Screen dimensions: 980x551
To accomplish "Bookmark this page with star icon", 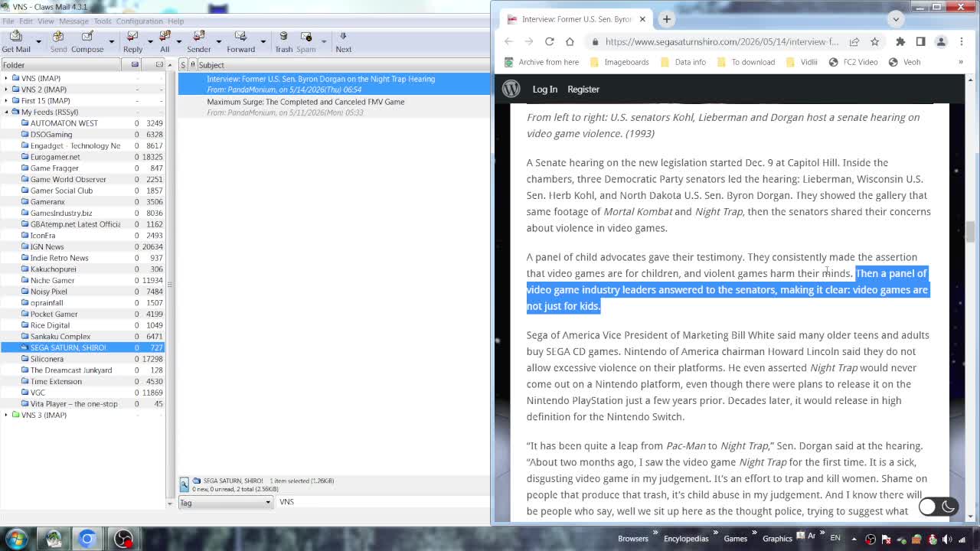I will [x=874, y=41].
